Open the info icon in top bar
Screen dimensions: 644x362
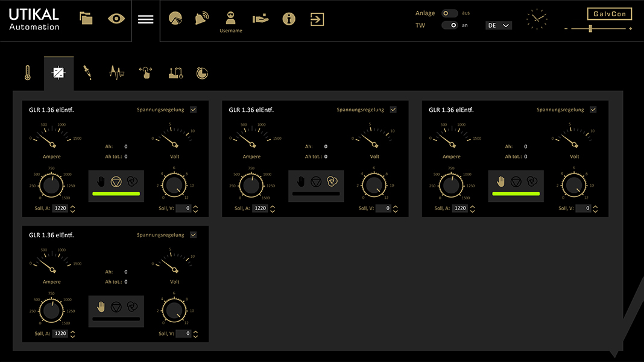[289, 19]
